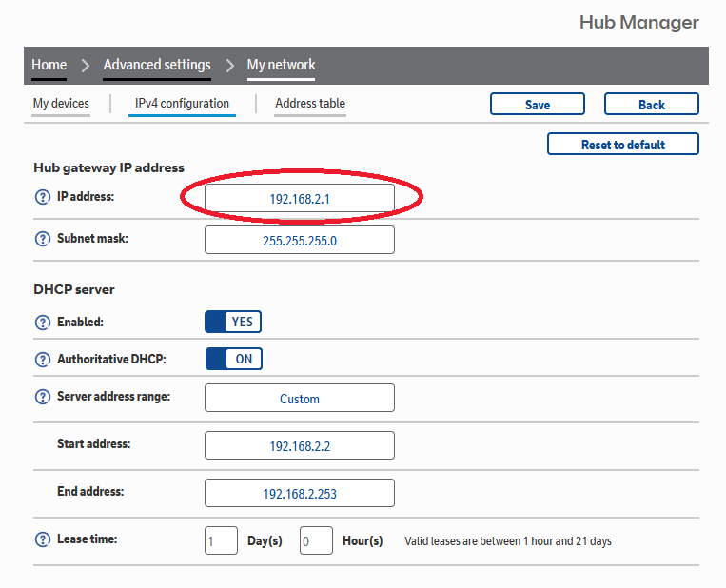Click the hub IP address field
Viewport: 726px width, 588px height.
click(x=300, y=198)
